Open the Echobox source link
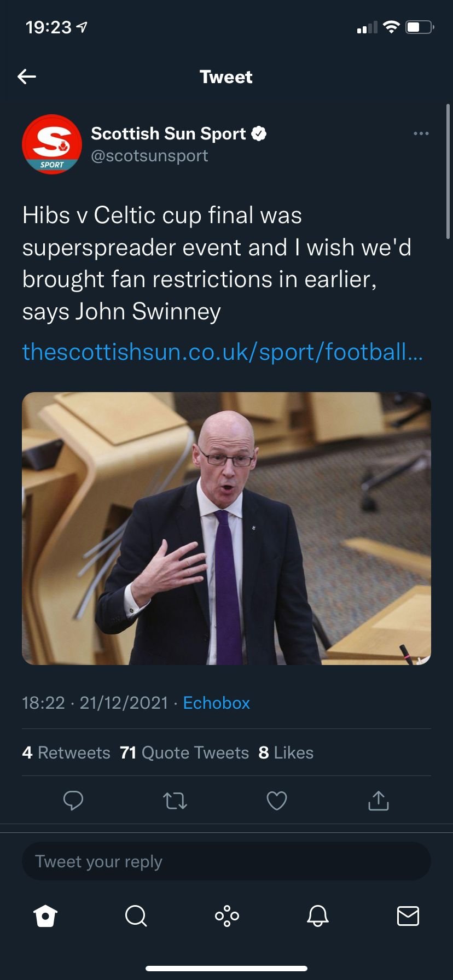 [x=216, y=703]
